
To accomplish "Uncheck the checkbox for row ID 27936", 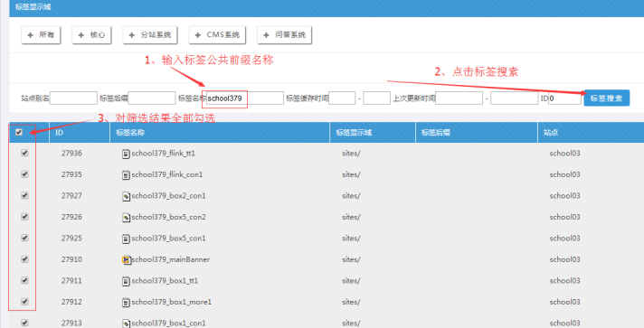I will pyautogui.click(x=24, y=153).
